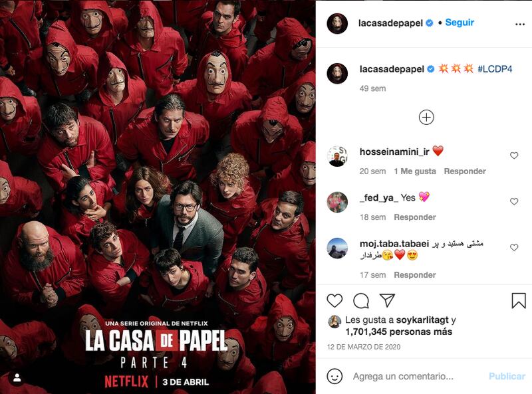Like hosseinamini_ir's comment

[x=514, y=155]
